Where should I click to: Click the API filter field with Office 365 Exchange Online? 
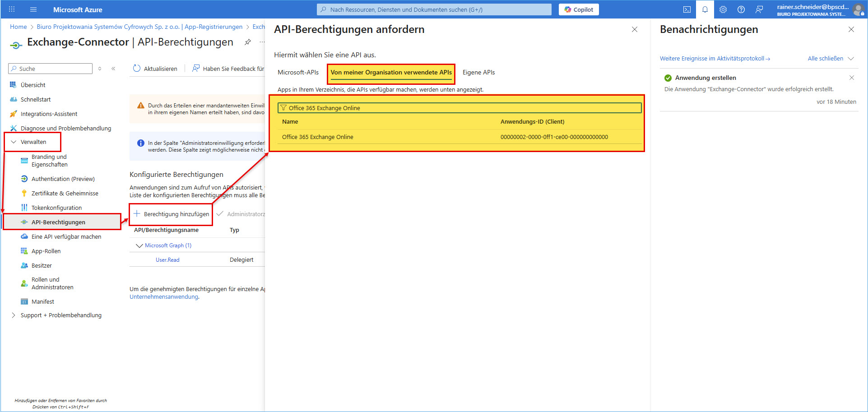tap(460, 108)
